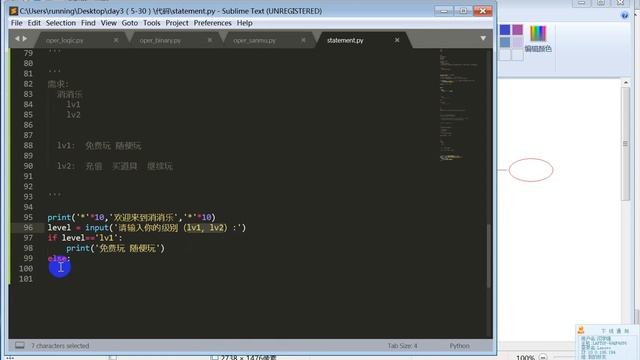The image size is (640, 360).
Task: Click the lv1 rules comment on line 88
Action: 99,145
